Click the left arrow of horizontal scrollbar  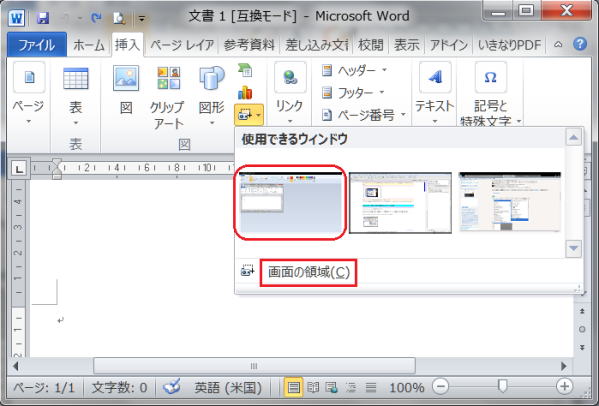pyautogui.click(x=16, y=366)
